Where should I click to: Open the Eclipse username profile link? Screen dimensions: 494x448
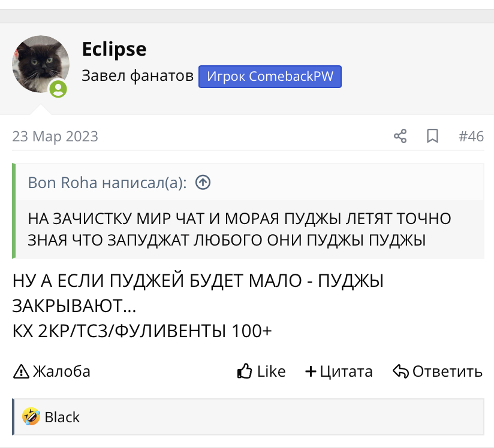click(x=114, y=49)
